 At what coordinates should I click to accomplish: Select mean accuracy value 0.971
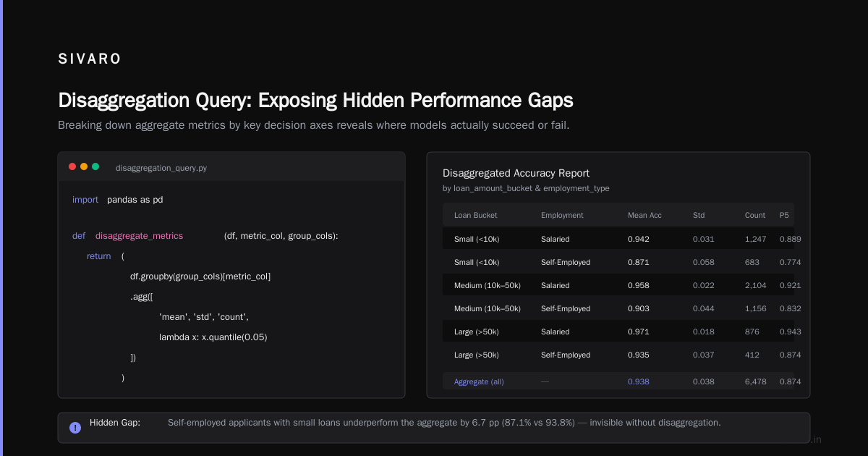(x=639, y=332)
